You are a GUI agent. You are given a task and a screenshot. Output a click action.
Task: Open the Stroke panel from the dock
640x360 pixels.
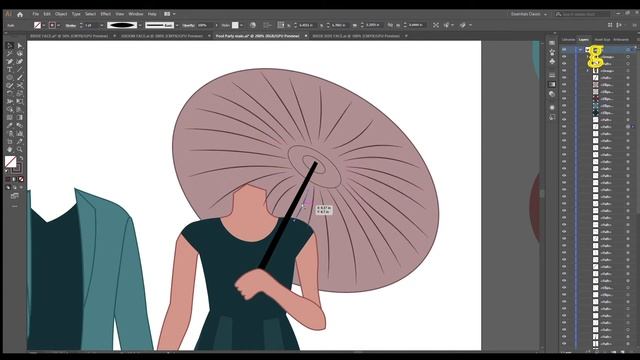[552, 75]
